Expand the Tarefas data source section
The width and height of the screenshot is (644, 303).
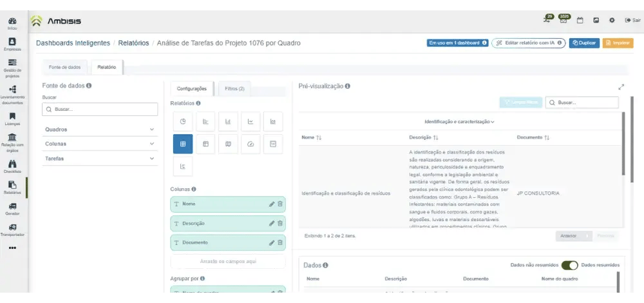(100, 158)
